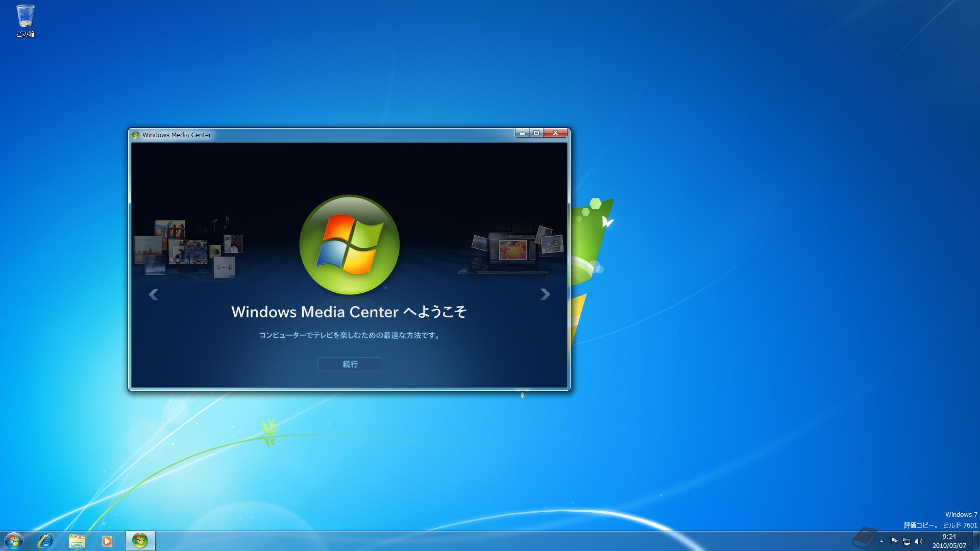The height and width of the screenshot is (551, 980).
Task: Open Windows Explorer from the taskbar
Action: point(77,541)
